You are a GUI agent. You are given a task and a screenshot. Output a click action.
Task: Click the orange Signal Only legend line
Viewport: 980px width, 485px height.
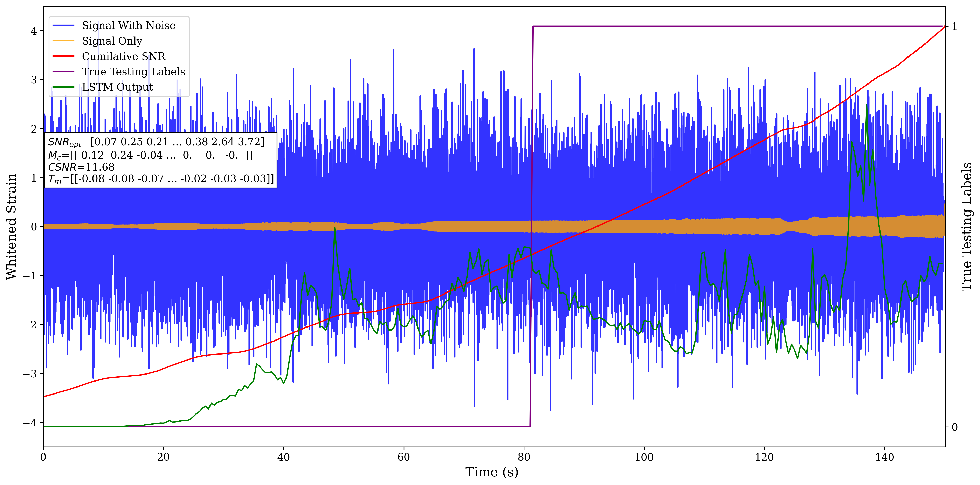point(63,41)
